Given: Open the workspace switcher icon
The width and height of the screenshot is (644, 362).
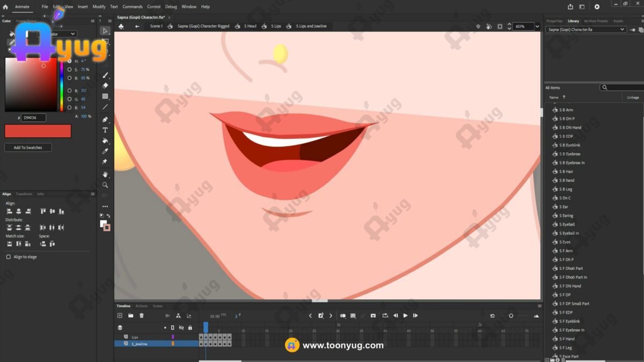Looking at the screenshot, I should [x=583, y=6].
